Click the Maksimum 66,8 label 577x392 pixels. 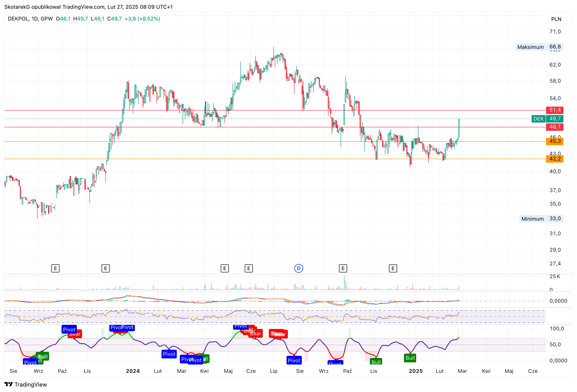[539, 47]
